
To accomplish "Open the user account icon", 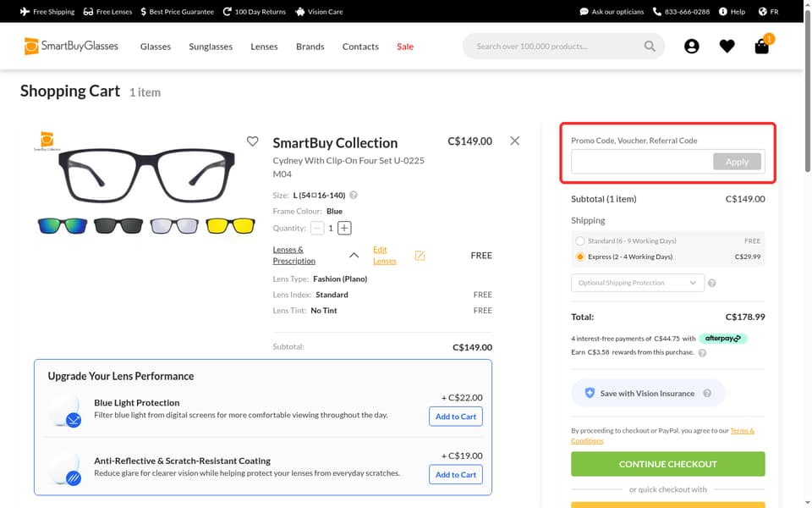I will [691, 46].
